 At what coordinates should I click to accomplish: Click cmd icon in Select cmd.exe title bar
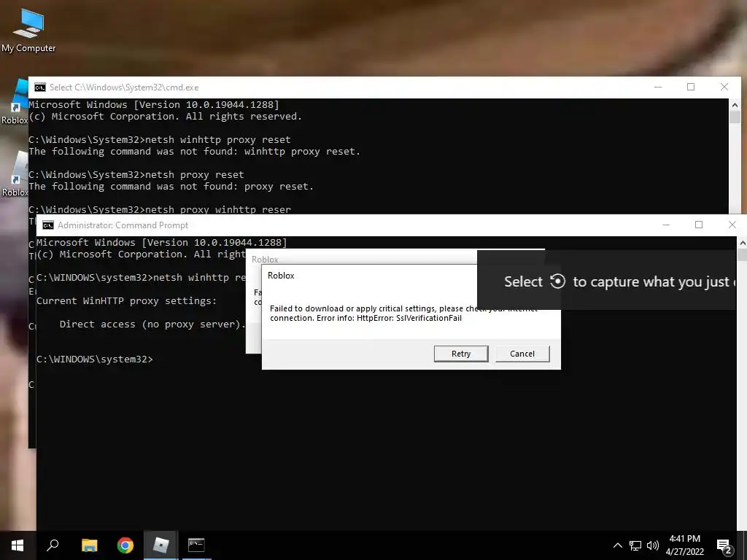click(x=40, y=87)
